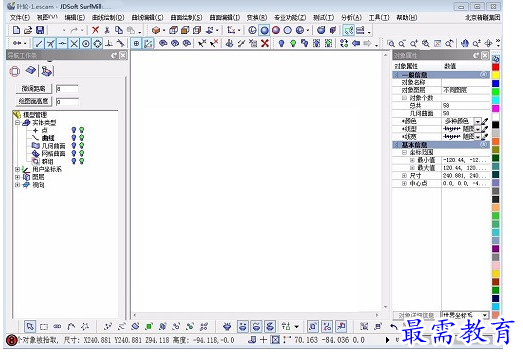Open the 工具(T) menu
Screen dimensions: 523x363
(379, 17)
